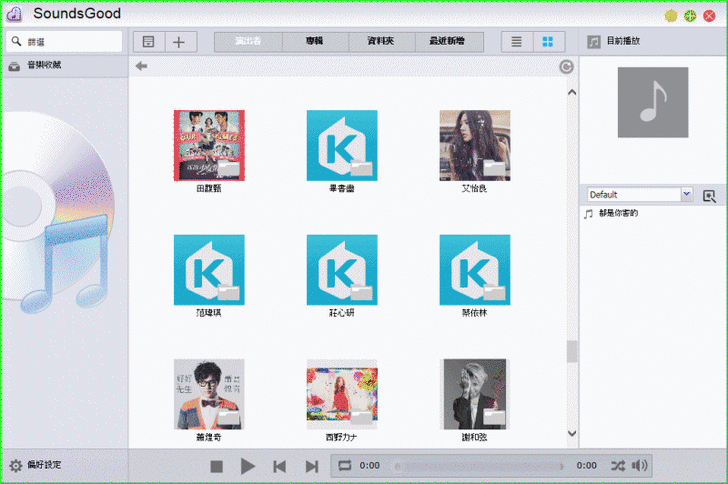This screenshot has width=728, height=484.
Task: Toggle shuffle playback icon
Action: click(x=618, y=465)
